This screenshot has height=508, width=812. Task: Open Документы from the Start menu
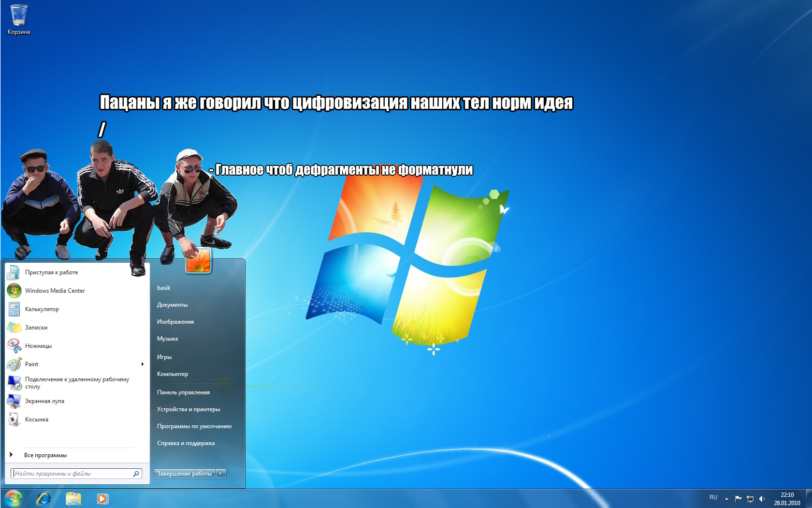pos(172,305)
